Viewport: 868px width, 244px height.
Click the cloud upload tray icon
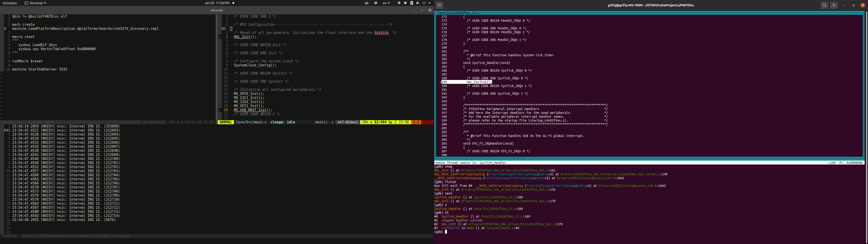click(x=367, y=3)
